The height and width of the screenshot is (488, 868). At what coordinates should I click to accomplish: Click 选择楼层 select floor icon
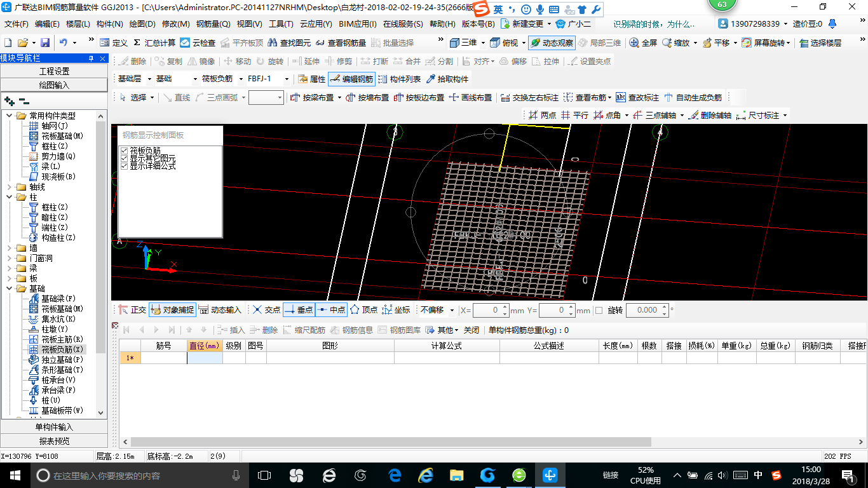[820, 43]
